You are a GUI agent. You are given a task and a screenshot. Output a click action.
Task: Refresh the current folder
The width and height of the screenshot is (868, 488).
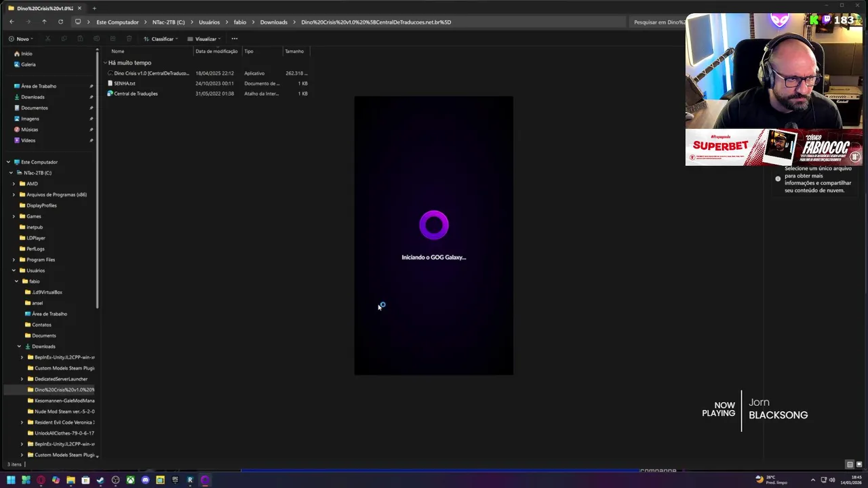click(60, 22)
